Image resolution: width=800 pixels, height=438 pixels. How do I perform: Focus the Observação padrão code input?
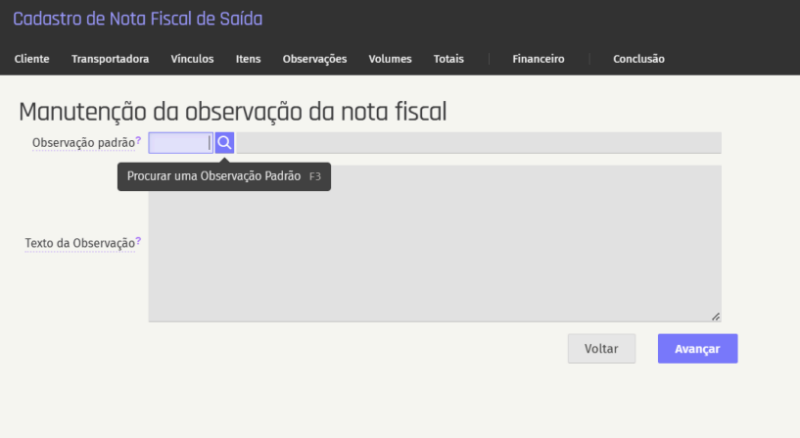click(x=180, y=143)
